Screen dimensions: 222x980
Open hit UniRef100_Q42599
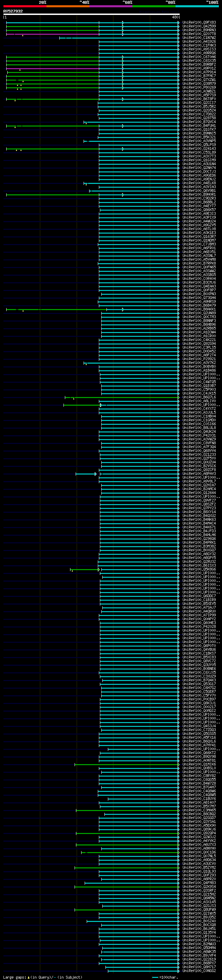199,27
